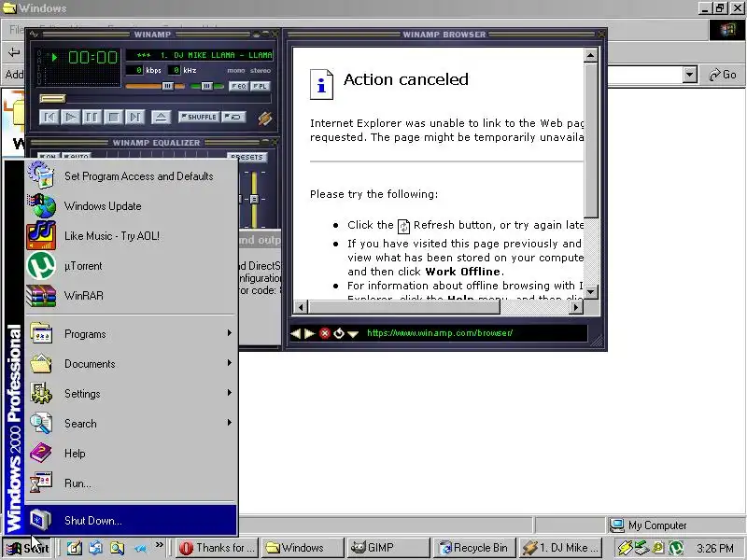
Task: Expand the Settings submenu
Action: (x=131, y=393)
